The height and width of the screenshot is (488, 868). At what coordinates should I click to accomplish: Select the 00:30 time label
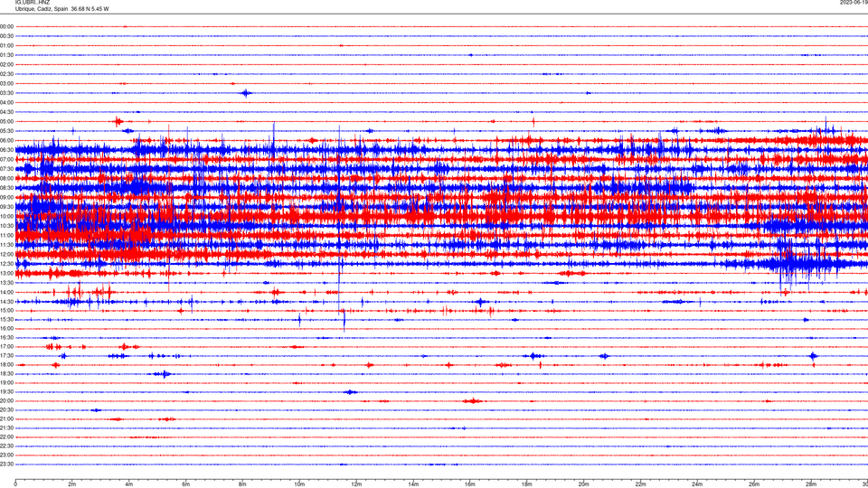pyautogui.click(x=6, y=36)
